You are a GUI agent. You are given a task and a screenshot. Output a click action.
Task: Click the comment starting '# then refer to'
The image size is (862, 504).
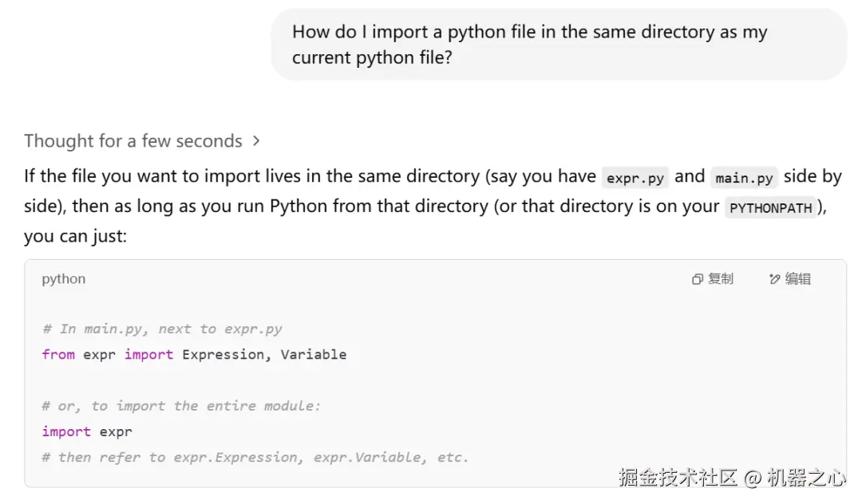pos(255,457)
